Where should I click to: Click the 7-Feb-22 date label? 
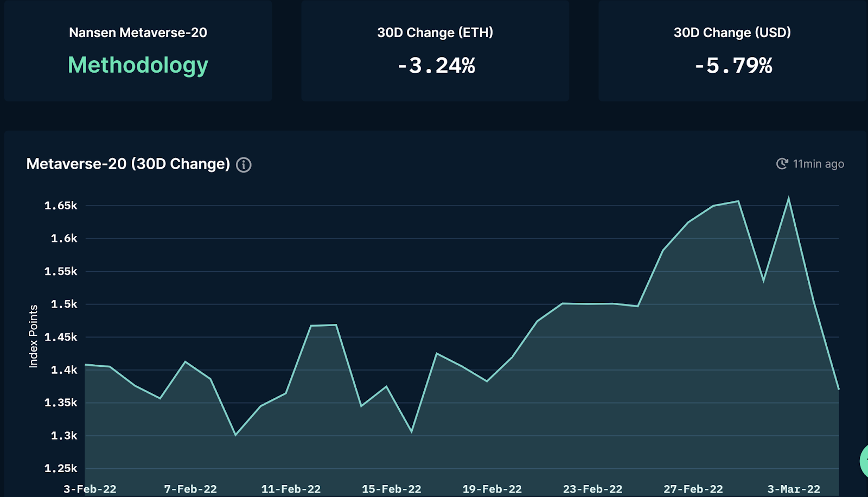pyautogui.click(x=190, y=489)
